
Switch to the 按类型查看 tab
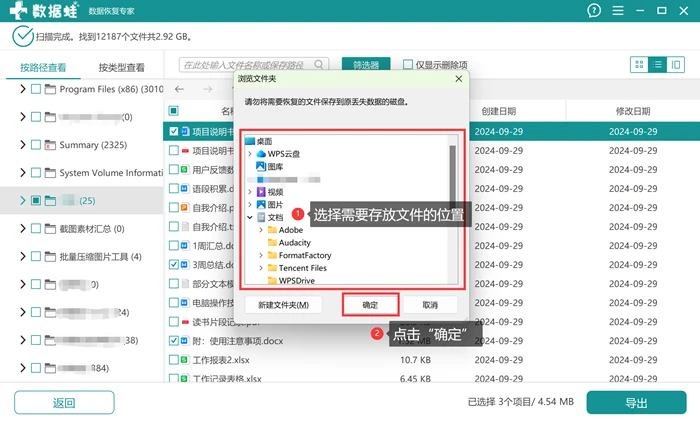point(121,68)
